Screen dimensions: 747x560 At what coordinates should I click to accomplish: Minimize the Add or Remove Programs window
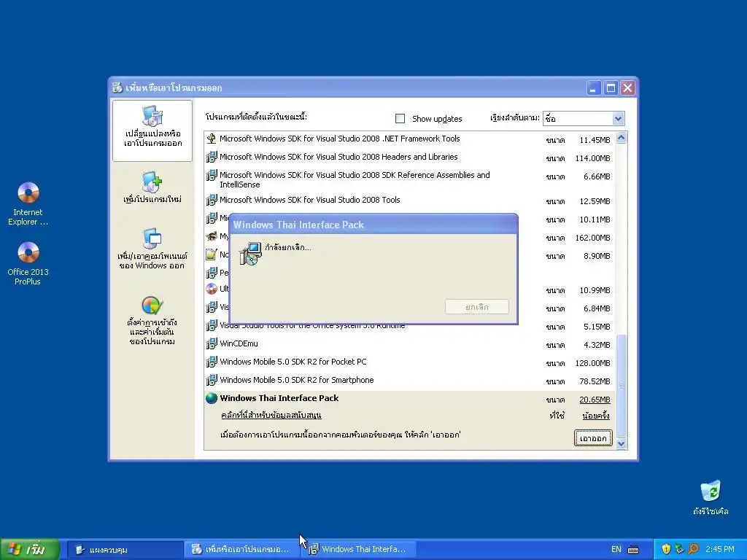pos(594,88)
